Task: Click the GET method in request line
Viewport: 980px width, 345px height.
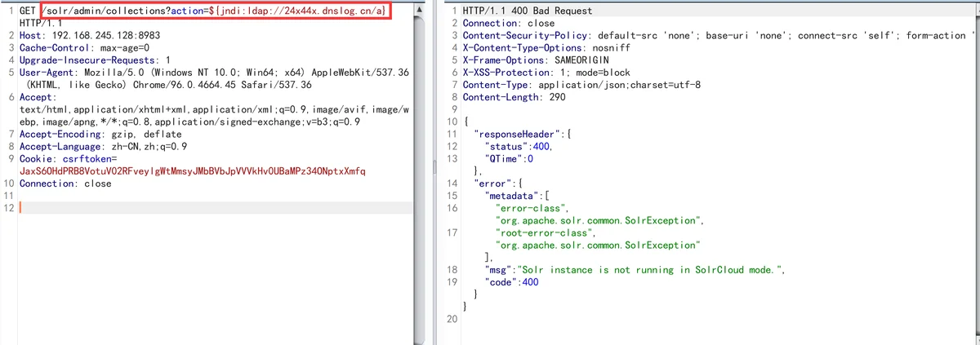Action: (27, 11)
